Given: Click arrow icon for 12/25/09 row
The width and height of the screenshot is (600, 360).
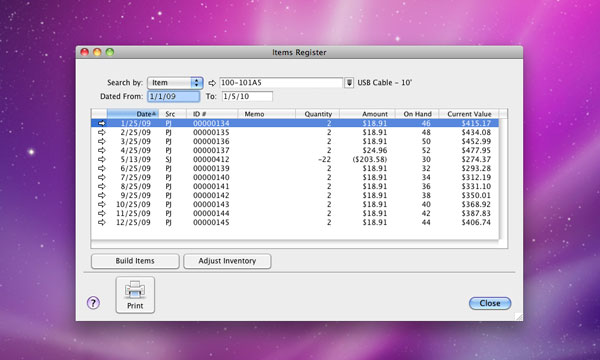Looking at the screenshot, I should pos(101,222).
